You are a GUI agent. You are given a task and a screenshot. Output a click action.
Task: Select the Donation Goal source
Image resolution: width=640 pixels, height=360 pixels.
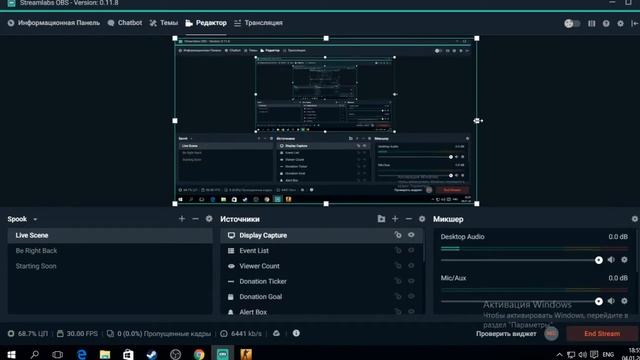point(322,297)
